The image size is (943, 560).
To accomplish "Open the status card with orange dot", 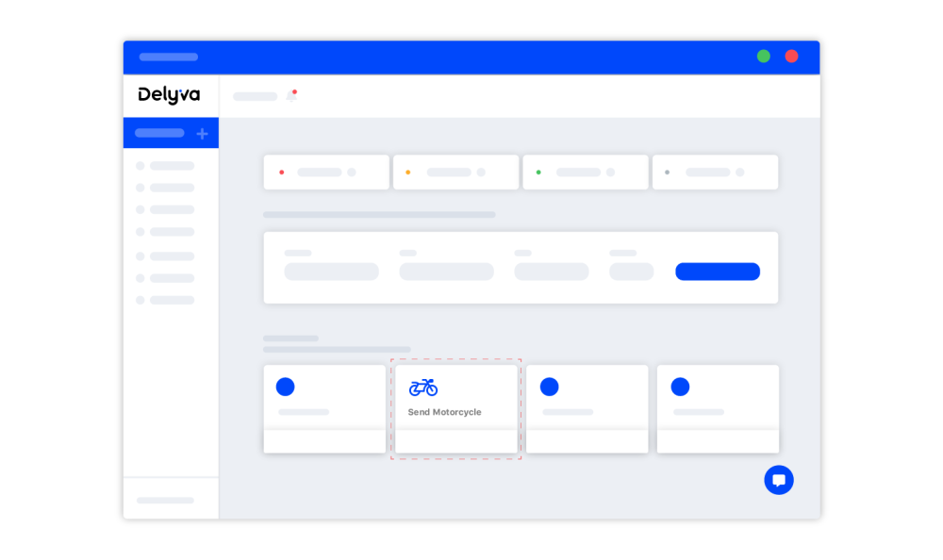I will pyautogui.click(x=455, y=173).
